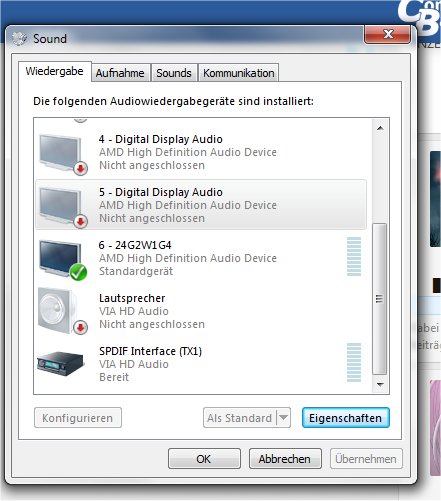
Task: Click 'VIA HD Audio' under Lautsprecher
Action: coord(134,311)
